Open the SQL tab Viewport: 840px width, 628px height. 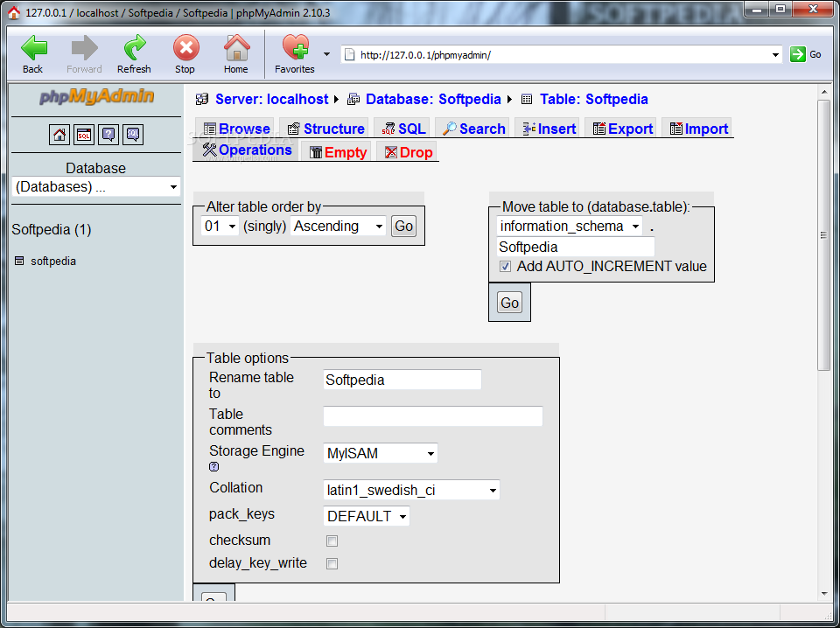(402, 129)
